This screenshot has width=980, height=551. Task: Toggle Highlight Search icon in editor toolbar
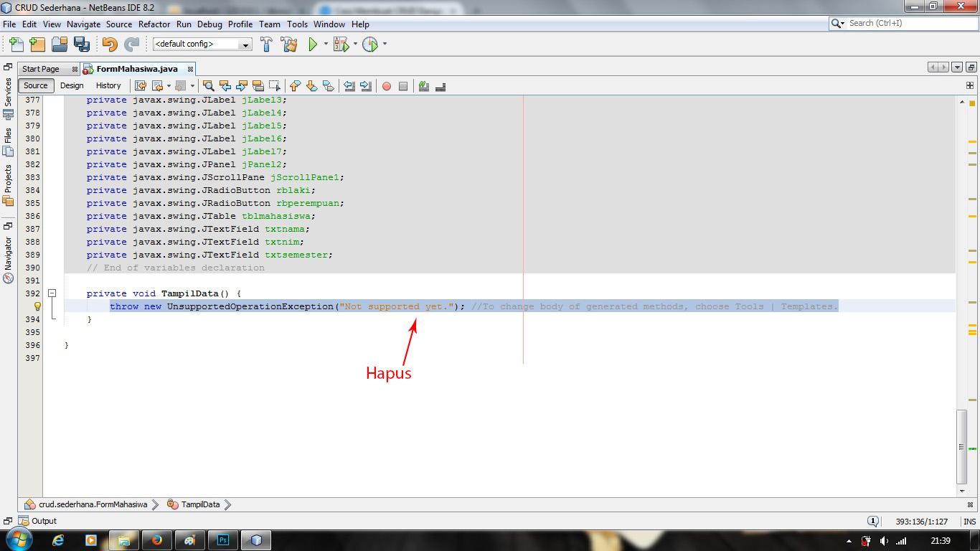[x=258, y=86]
